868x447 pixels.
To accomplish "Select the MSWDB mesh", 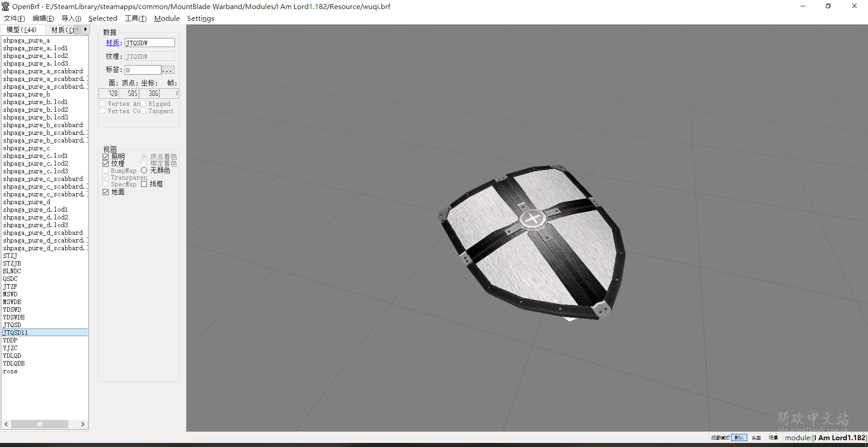I will tap(12, 302).
